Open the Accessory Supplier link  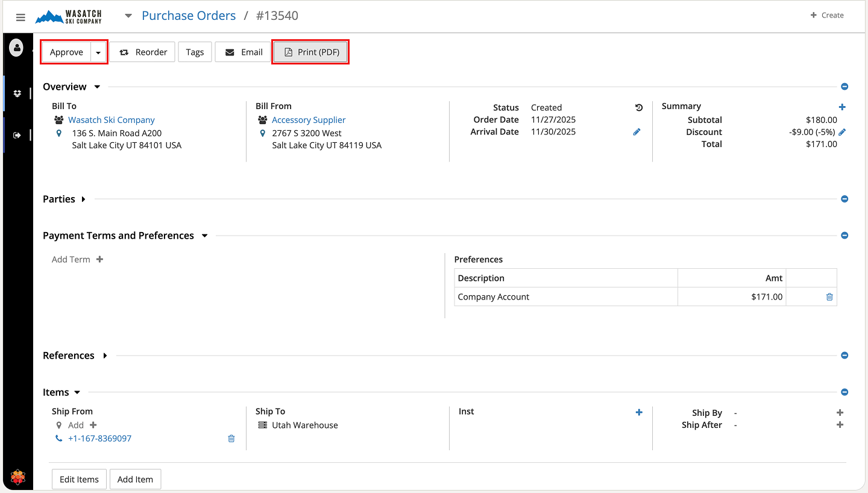point(309,120)
